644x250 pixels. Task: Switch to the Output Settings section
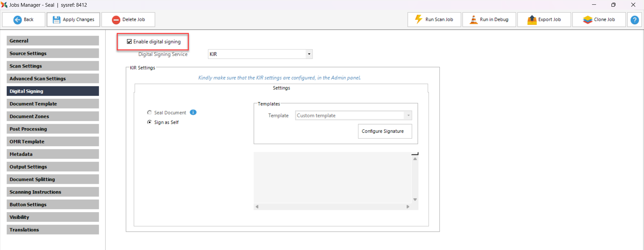(x=53, y=167)
